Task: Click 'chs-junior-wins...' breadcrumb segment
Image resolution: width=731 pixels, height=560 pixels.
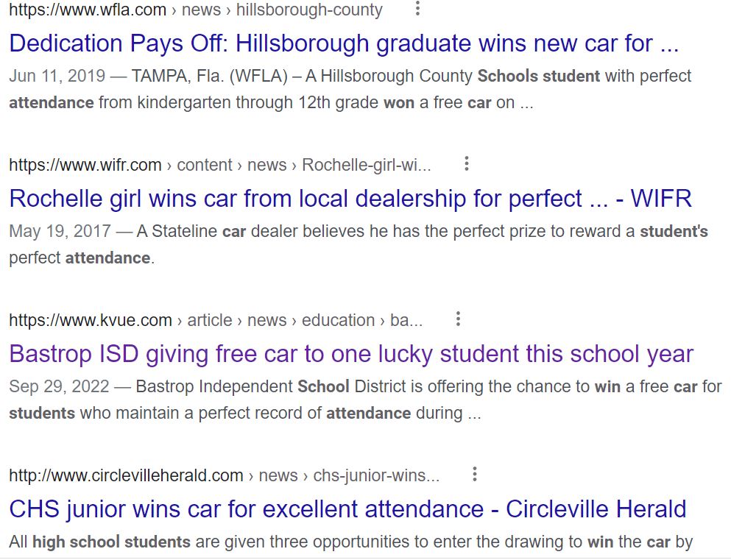Action: 376,475
